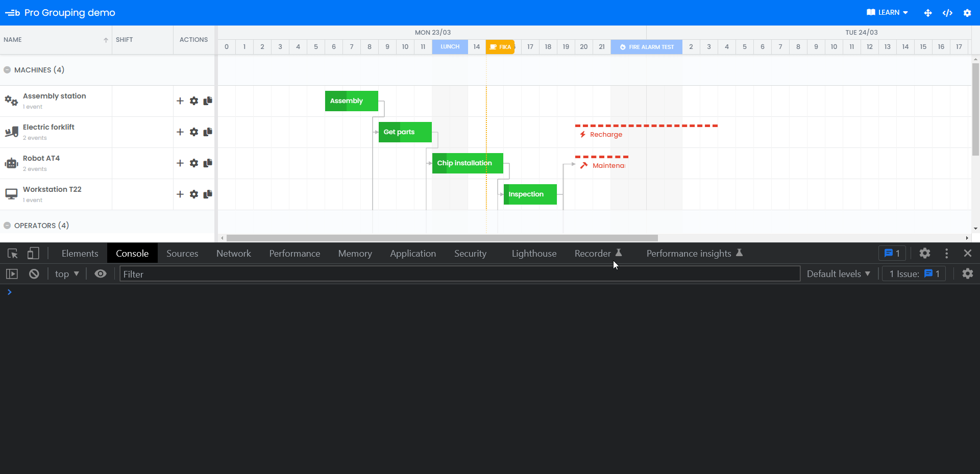Switch to the Sources tab
Viewport: 980px width, 474px height.
tap(182, 253)
